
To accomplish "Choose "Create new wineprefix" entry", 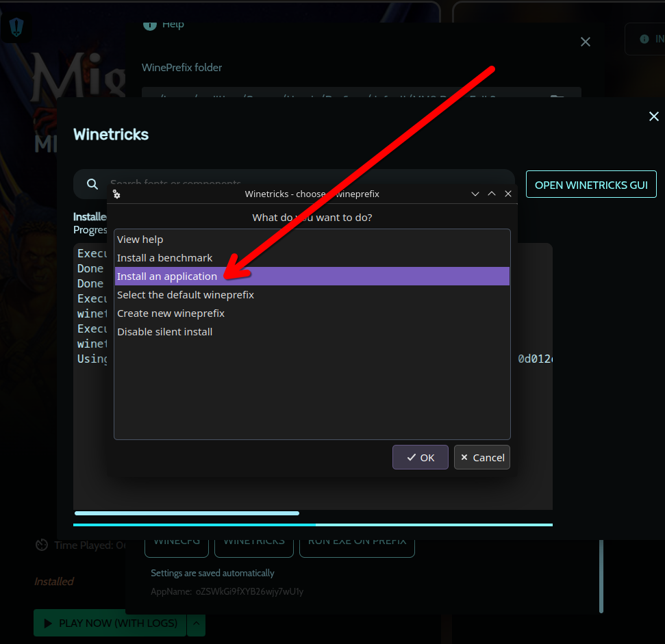I will 312,313.
